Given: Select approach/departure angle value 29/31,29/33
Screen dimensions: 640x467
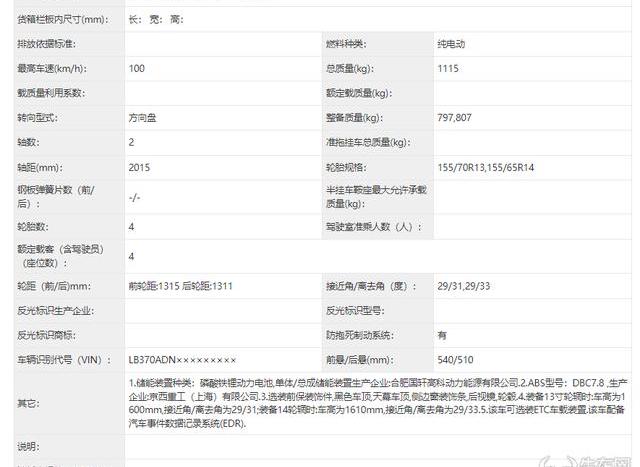Looking at the screenshot, I should (x=466, y=285).
